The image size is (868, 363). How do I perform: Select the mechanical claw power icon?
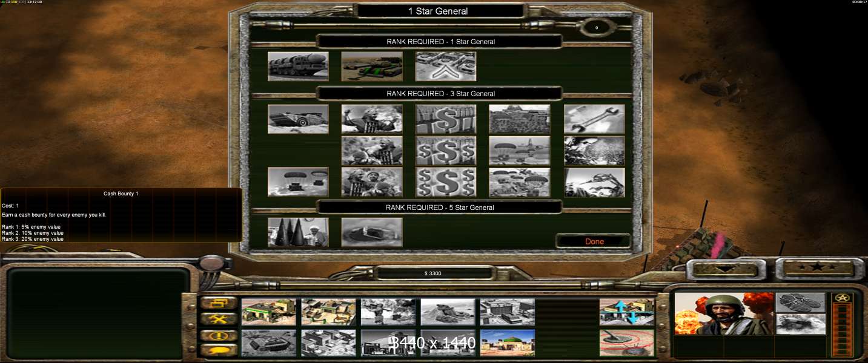coord(594,182)
